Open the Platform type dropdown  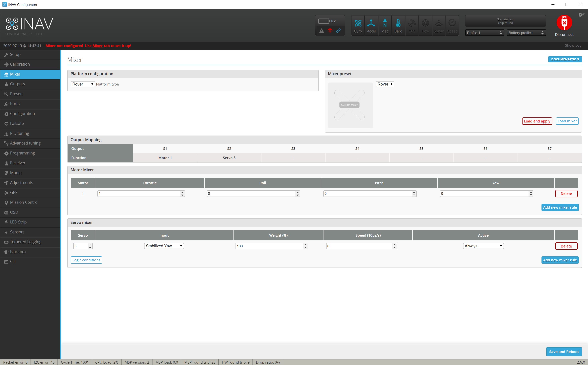pos(83,84)
